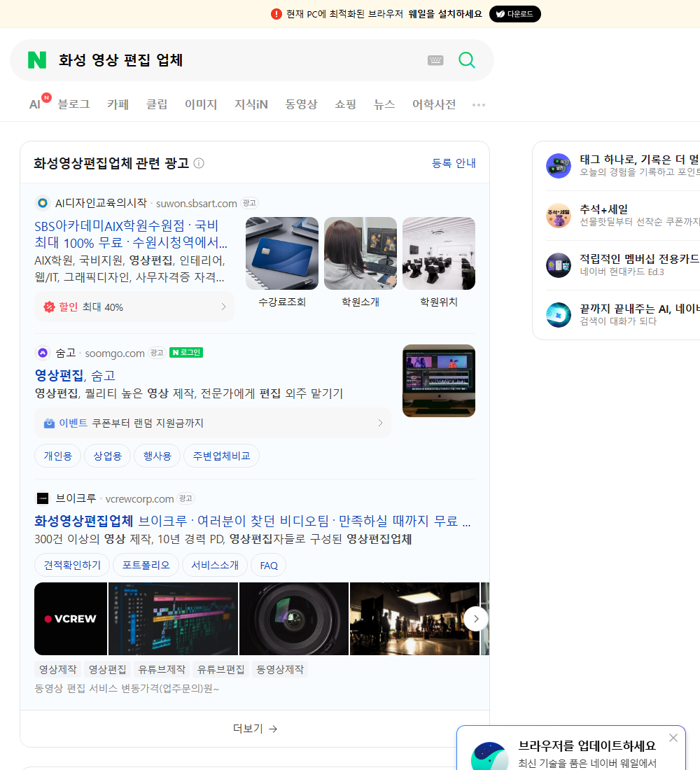Advance the VCREW image carousel arrow

(476, 619)
